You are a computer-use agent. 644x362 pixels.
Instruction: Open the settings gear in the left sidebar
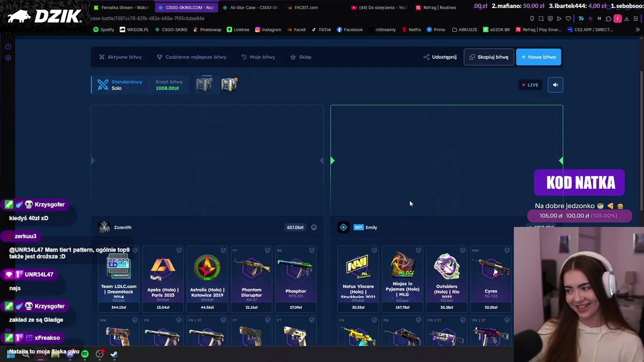pyautogui.click(x=8, y=58)
